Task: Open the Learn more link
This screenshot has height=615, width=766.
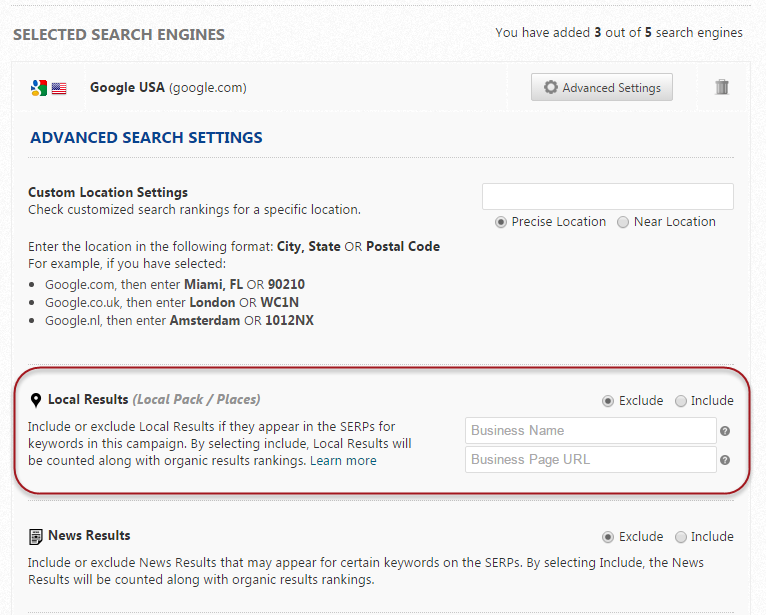Action: (x=343, y=460)
